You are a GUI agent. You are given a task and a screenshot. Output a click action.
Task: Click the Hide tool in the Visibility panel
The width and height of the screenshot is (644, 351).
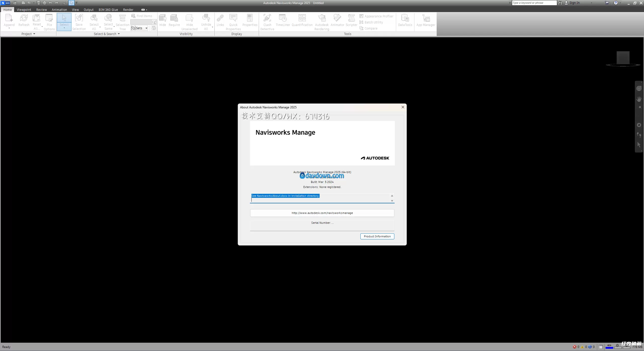(x=163, y=20)
